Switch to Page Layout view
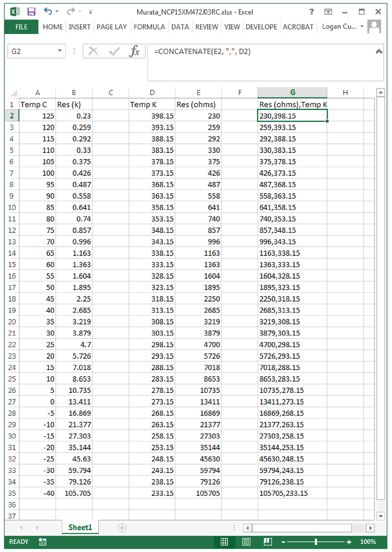Screen dimensions: 392x552 [x=246, y=542]
